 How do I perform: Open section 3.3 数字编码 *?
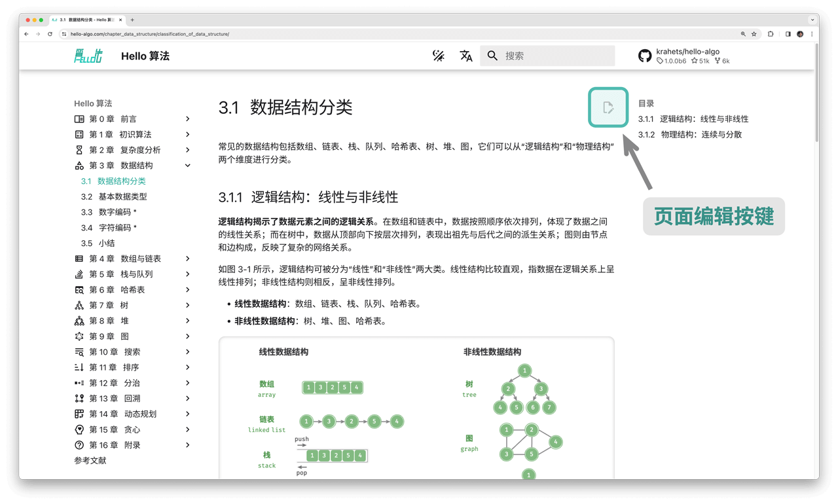point(109,212)
